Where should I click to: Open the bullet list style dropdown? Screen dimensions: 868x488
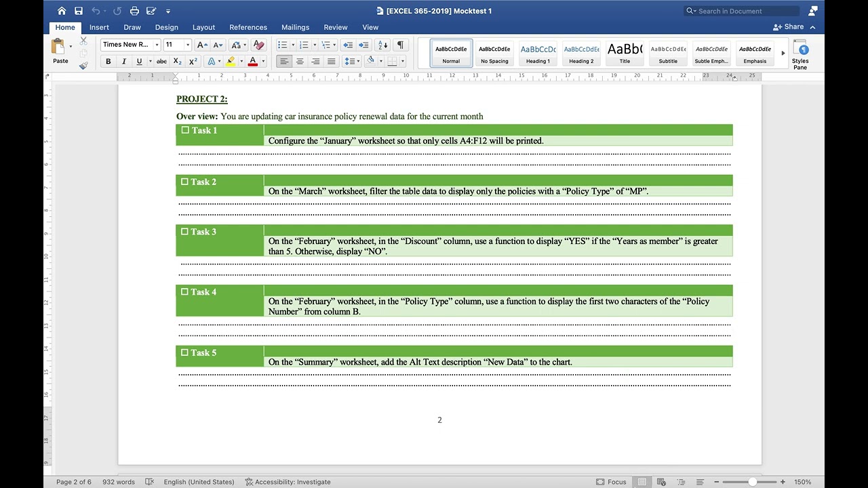(x=293, y=45)
